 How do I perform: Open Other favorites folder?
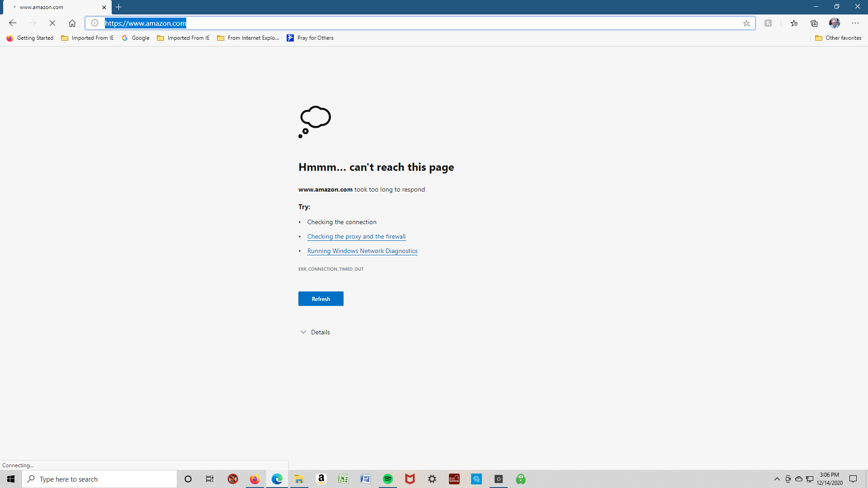point(839,38)
